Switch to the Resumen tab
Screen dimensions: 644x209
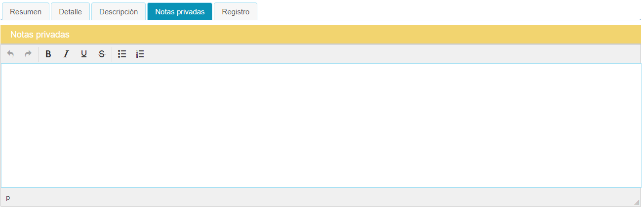26,12
